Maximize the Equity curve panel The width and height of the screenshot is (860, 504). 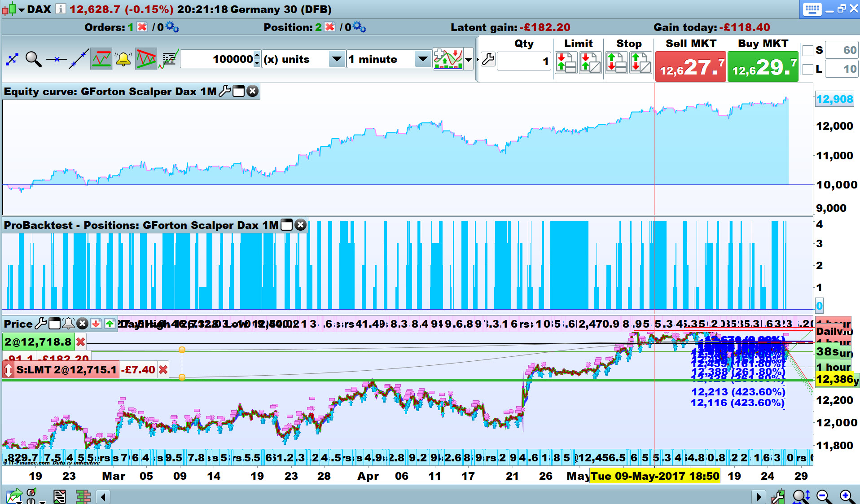coord(239,91)
